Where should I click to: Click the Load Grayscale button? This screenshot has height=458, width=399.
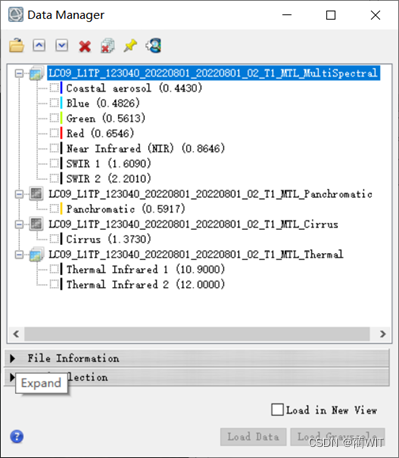337,437
